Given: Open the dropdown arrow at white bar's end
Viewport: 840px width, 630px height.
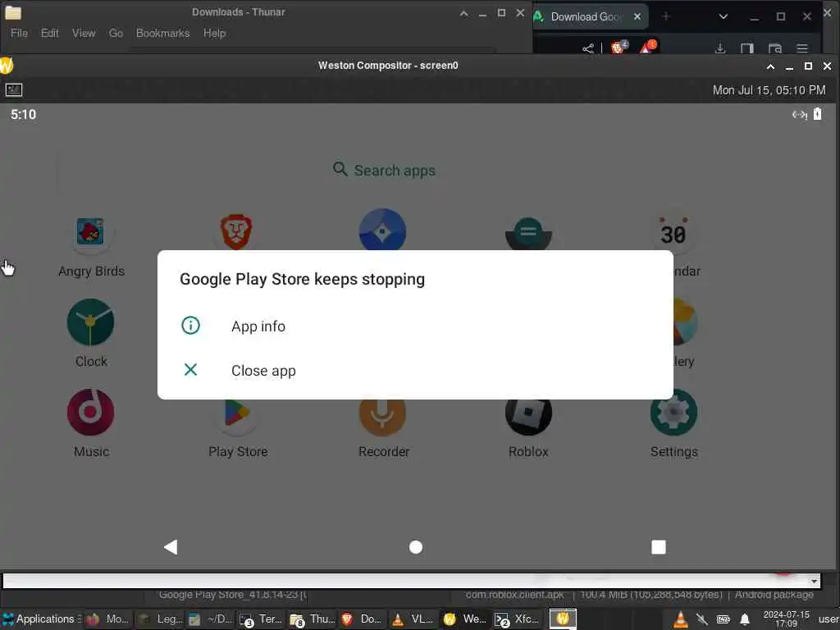Looking at the screenshot, I should tap(814, 582).
